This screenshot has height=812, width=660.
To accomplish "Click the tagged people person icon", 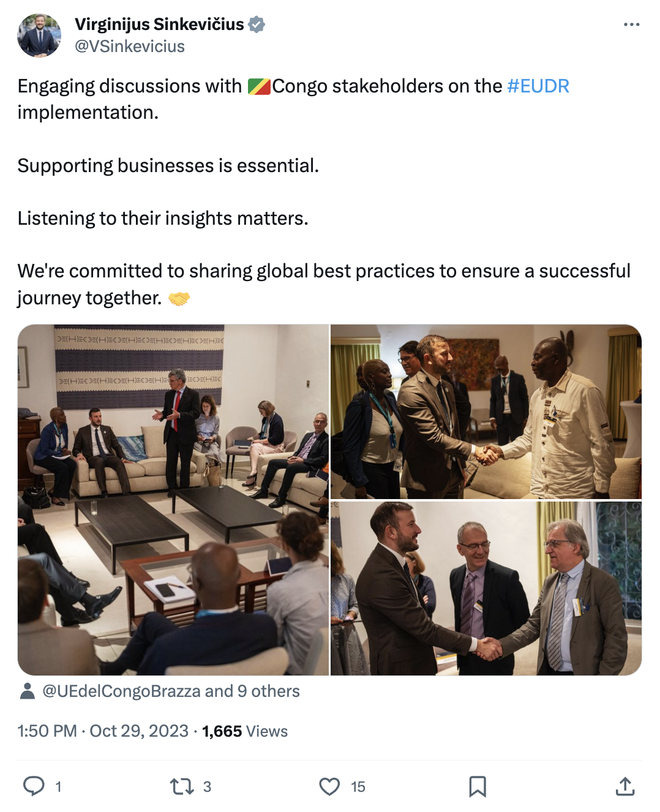I will click(28, 691).
